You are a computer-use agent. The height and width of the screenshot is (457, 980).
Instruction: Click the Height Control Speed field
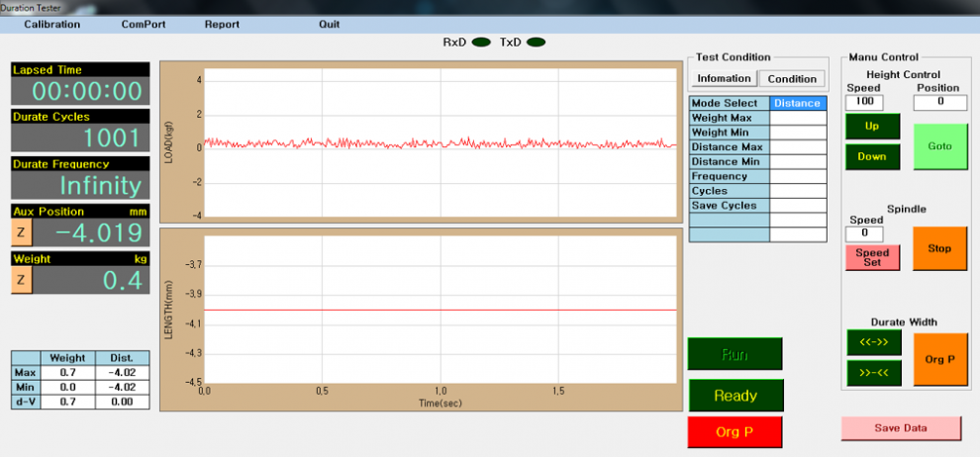tap(864, 103)
